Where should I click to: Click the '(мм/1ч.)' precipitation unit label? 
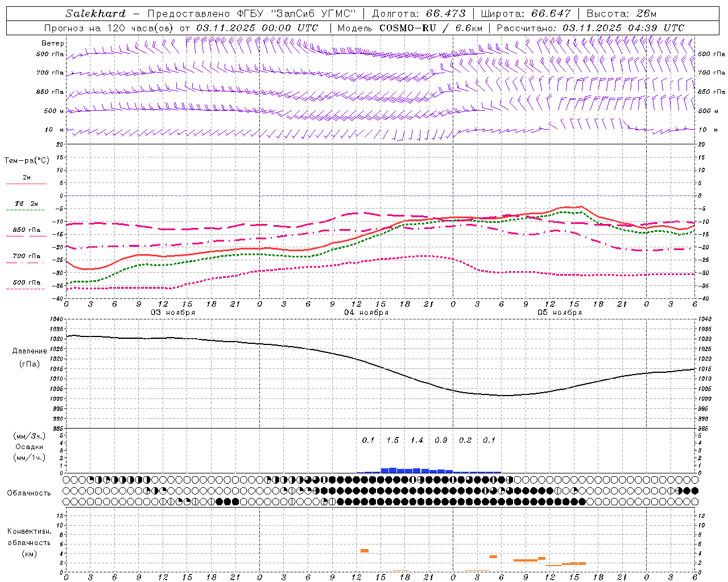click(30, 458)
